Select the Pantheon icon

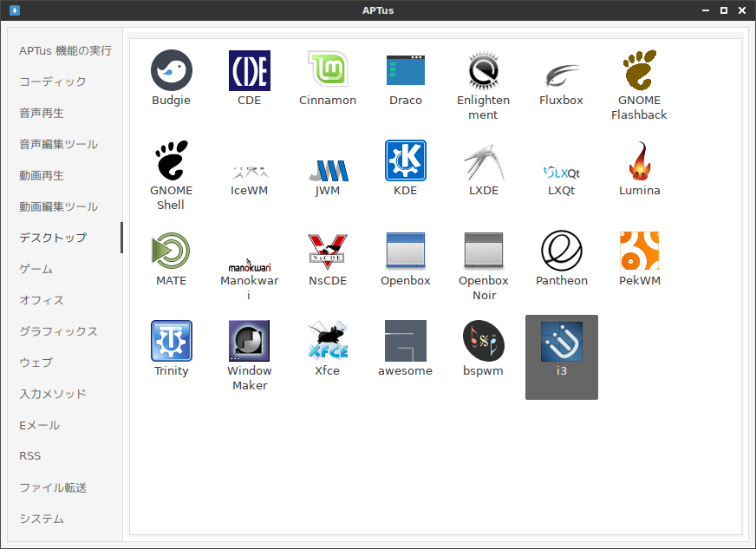click(x=561, y=251)
